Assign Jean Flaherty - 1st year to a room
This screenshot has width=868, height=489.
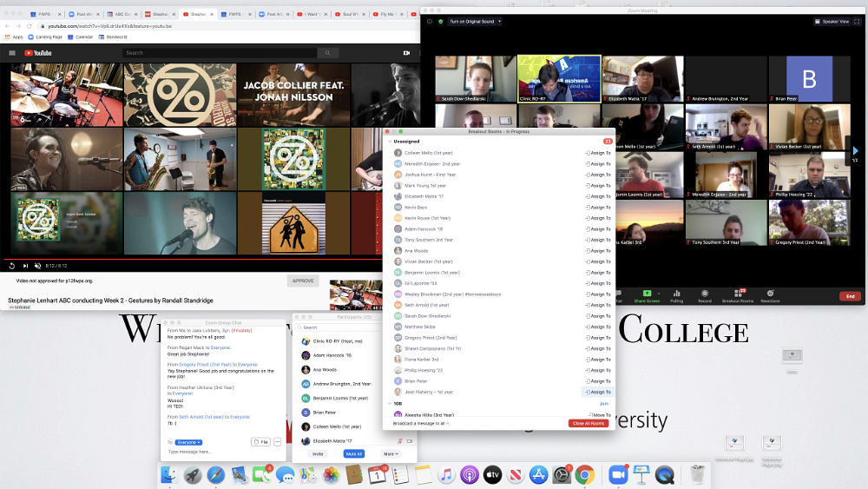[598, 392]
